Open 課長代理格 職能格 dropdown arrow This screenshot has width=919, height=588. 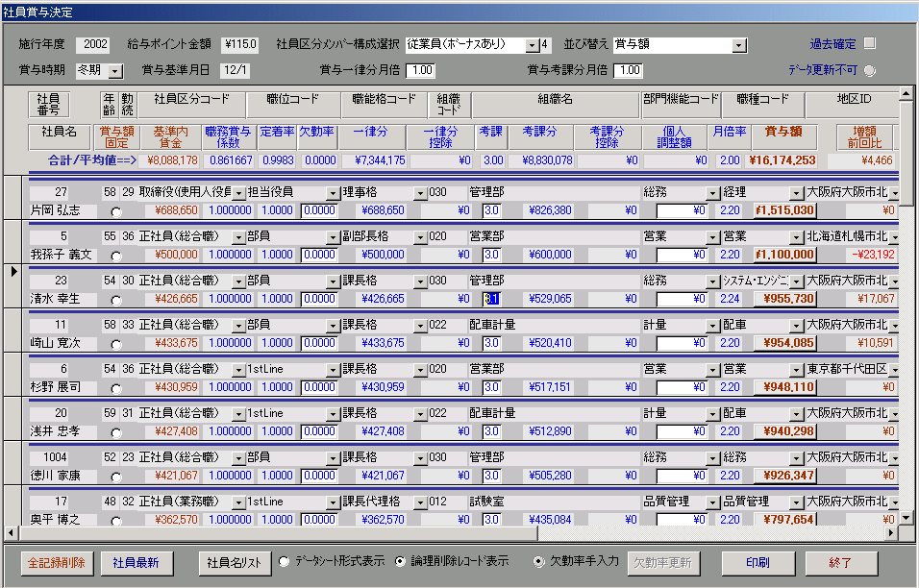click(420, 502)
